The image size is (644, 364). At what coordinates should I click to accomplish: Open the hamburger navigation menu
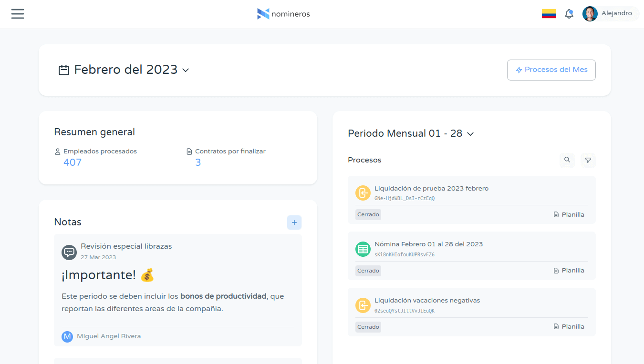pos(18,14)
